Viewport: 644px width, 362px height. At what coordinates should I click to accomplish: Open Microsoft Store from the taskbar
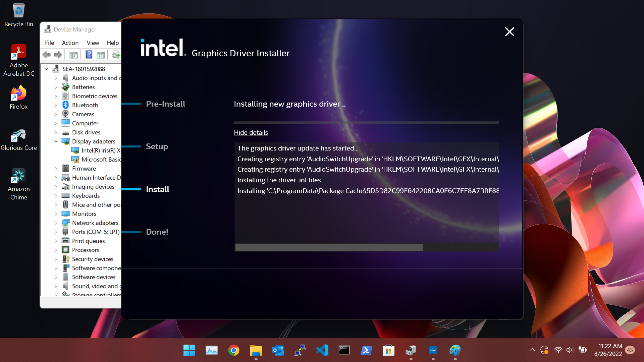pyautogui.click(x=388, y=351)
